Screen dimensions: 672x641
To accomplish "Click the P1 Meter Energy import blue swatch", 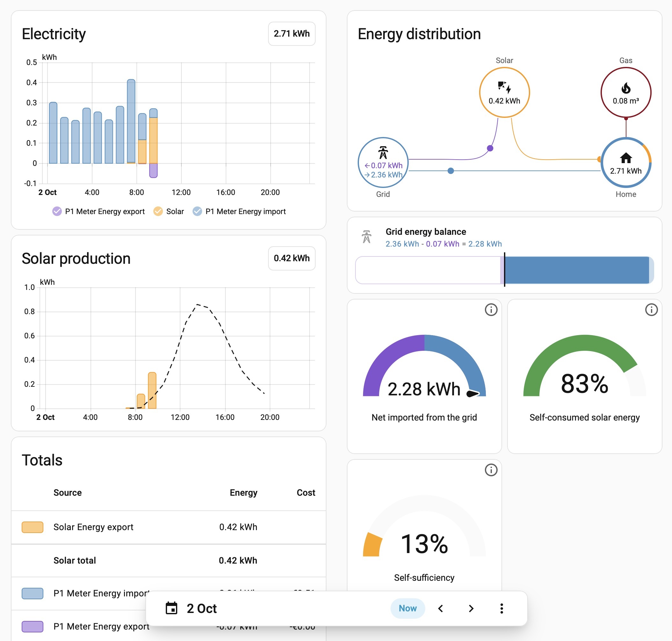I will [x=33, y=593].
